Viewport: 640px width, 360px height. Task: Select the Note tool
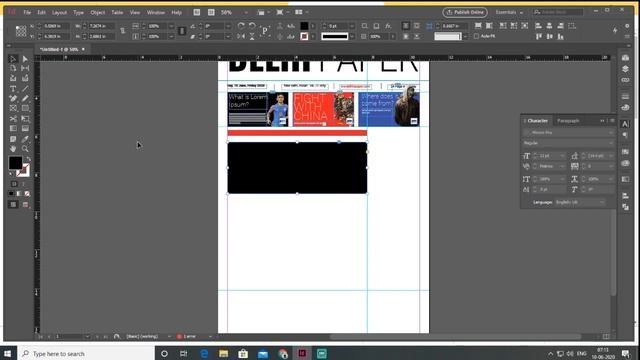[13, 139]
